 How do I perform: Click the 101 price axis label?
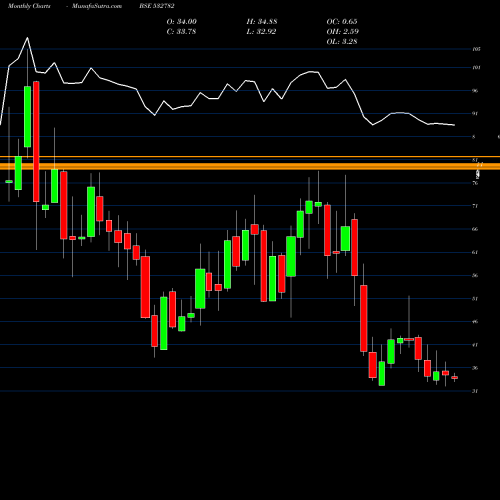coord(476,68)
